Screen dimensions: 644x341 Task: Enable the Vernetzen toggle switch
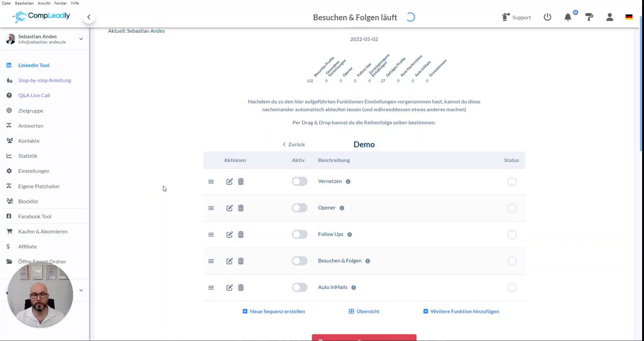299,181
